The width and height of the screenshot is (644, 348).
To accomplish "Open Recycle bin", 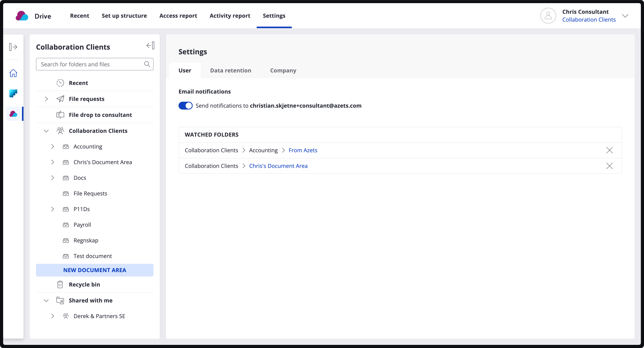I will pos(84,284).
